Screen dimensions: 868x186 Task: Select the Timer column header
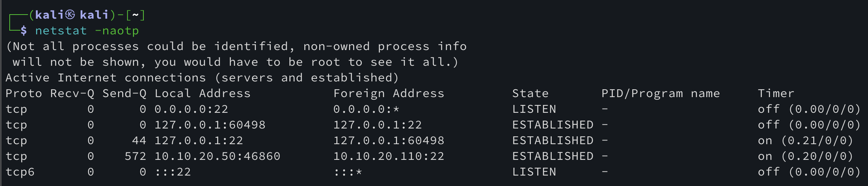776,93
